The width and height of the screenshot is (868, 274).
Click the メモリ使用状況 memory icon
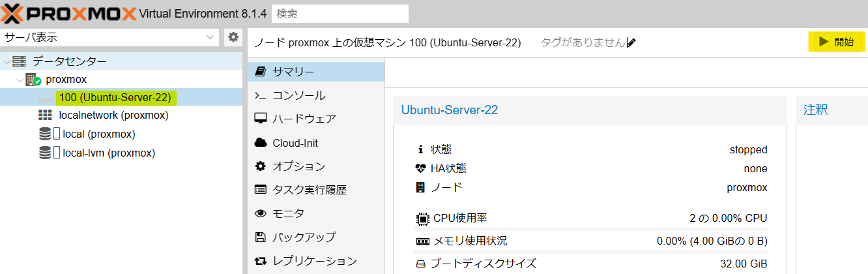pos(422,241)
